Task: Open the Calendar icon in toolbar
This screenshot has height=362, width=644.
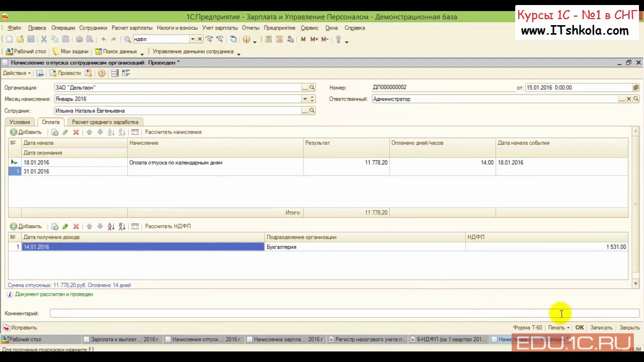Action: [279, 39]
